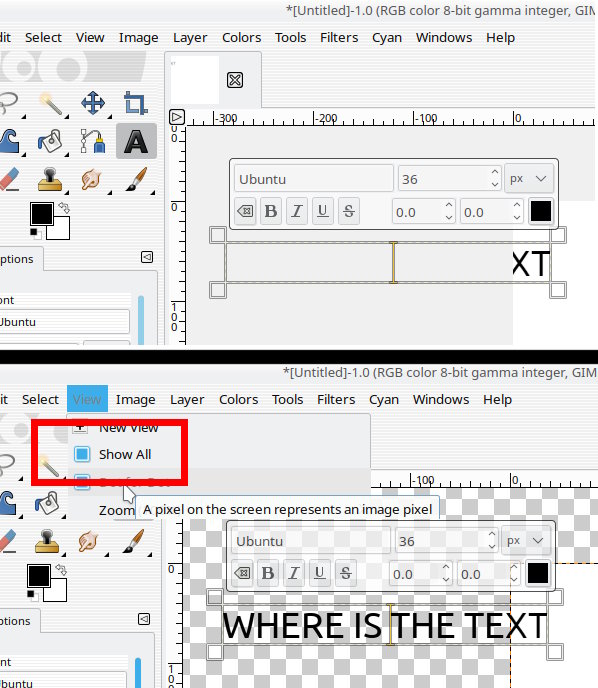The image size is (598, 688).
Task: Close the image tab with X button
Action: [x=235, y=80]
